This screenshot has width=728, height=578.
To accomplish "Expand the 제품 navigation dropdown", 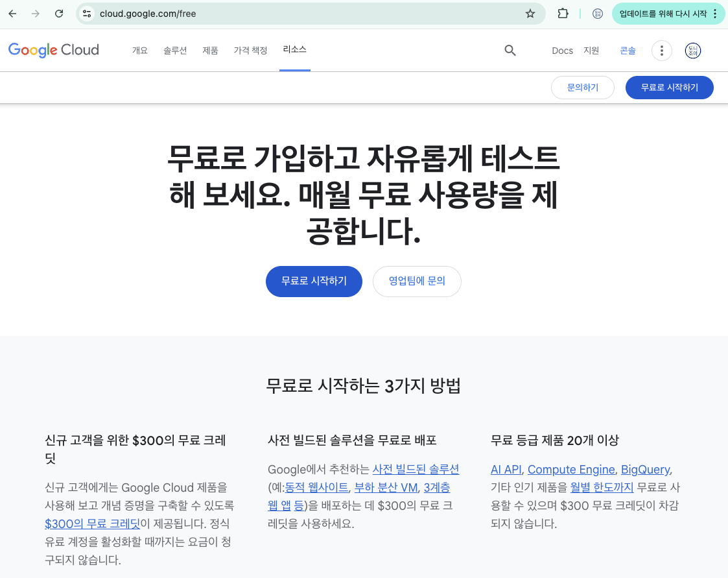I will click(x=210, y=50).
